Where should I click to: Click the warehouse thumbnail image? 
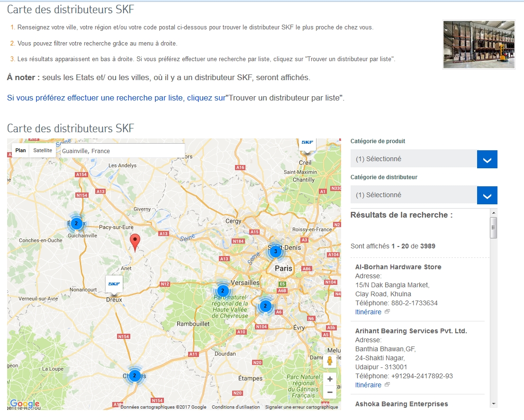[479, 45]
